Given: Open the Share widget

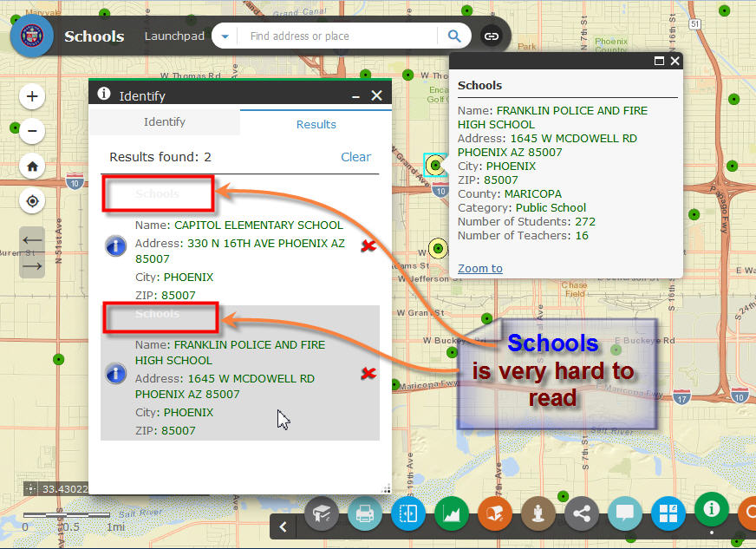Looking at the screenshot, I should click(582, 513).
